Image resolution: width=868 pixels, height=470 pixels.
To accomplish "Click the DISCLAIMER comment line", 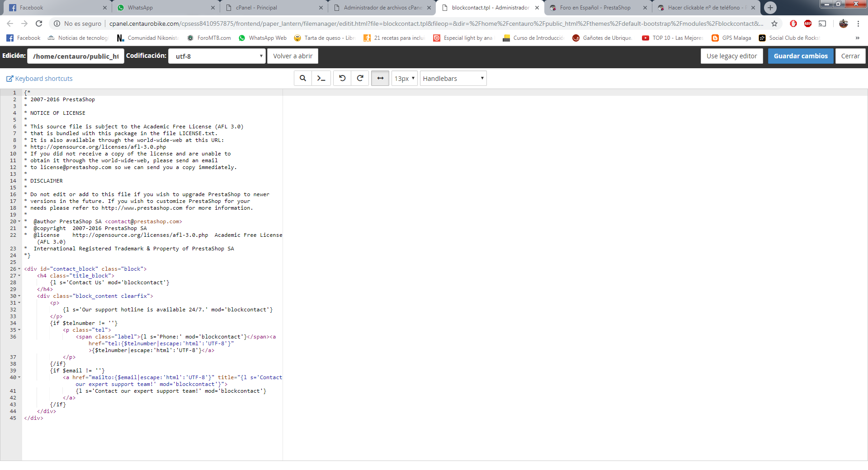I will pyautogui.click(x=43, y=181).
